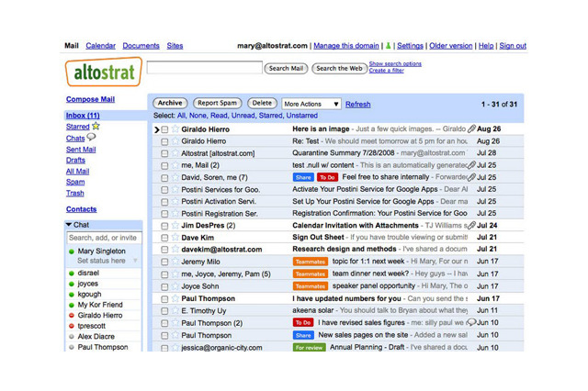Open the Documents tab in top navigation
Viewport: 588px width, 391px height.
[x=141, y=46]
